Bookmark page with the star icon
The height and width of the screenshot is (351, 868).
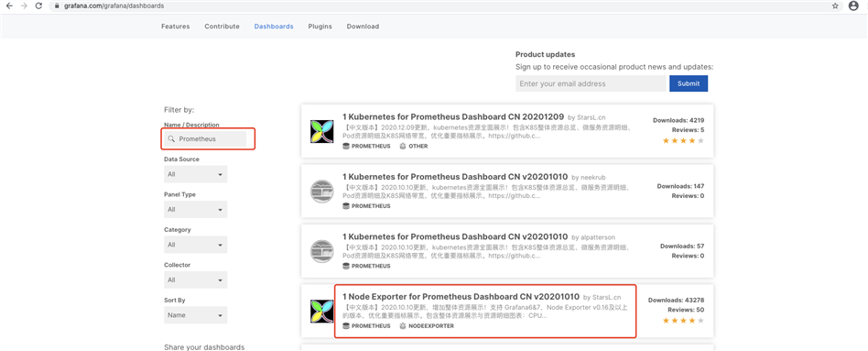pyautogui.click(x=835, y=5)
